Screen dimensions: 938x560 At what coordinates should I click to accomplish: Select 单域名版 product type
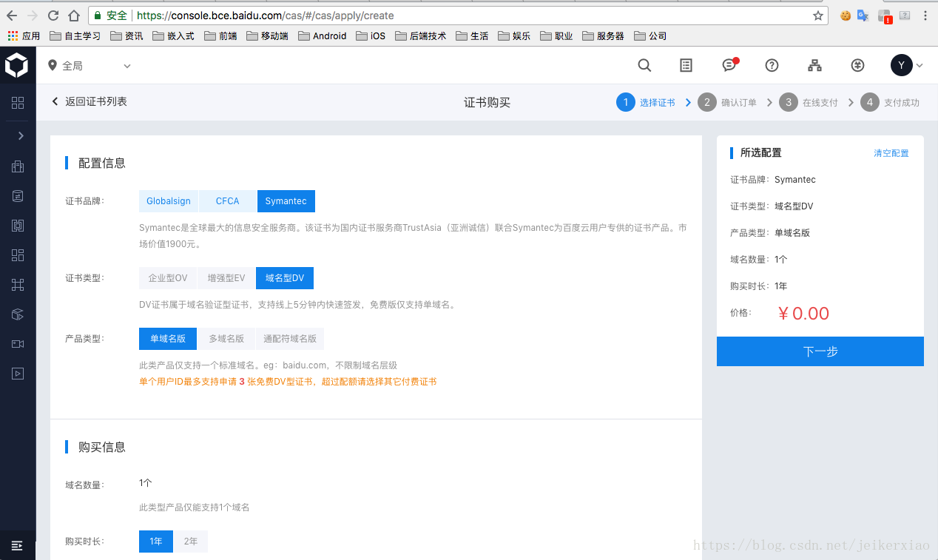click(168, 339)
